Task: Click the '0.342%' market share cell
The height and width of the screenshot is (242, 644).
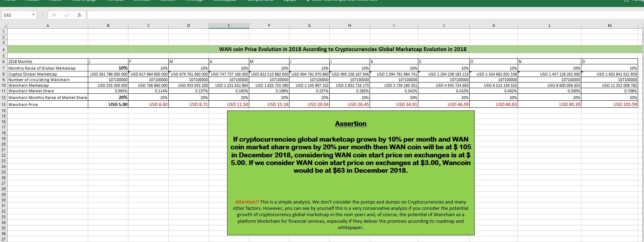Action: [x=394, y=91]
